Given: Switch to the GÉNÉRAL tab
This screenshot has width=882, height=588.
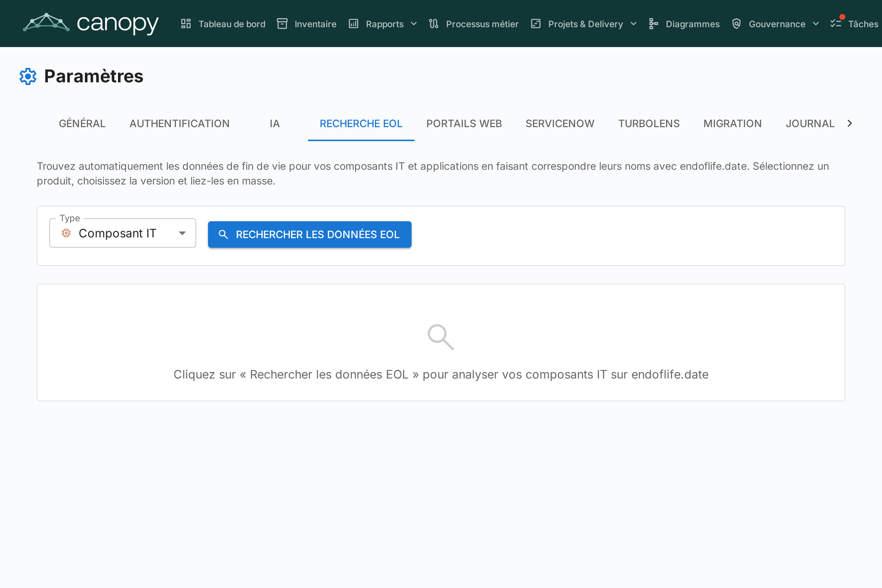Looking at the screenshot, I should pyautogui.click(x=82, y=123).
